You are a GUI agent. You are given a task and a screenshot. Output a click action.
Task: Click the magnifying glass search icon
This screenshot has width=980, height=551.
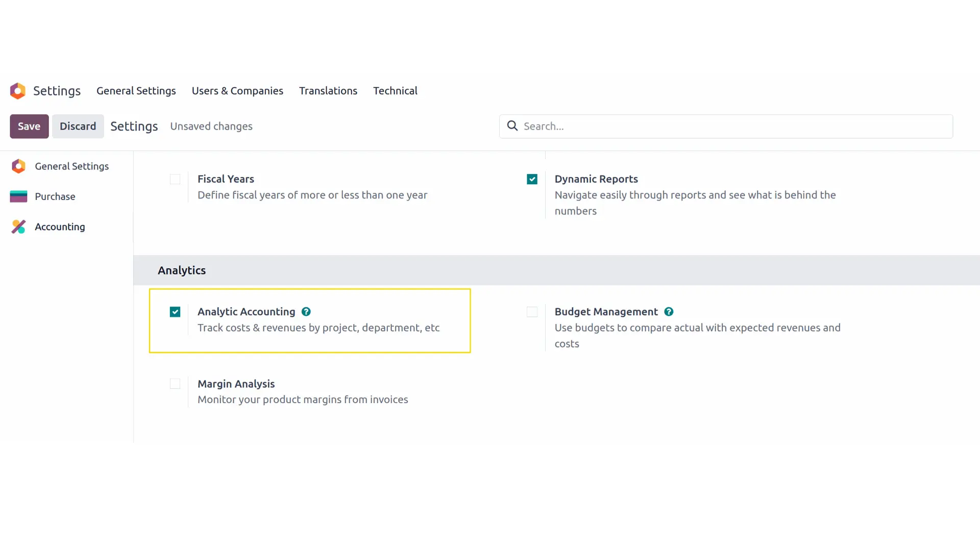tap(512, 126)
